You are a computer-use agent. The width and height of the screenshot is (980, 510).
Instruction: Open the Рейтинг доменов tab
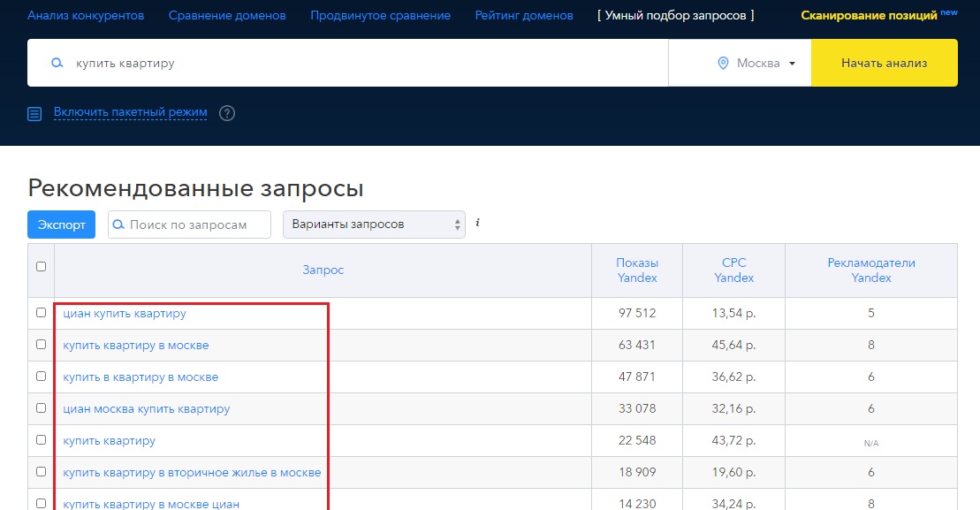(x=524, y=16)
